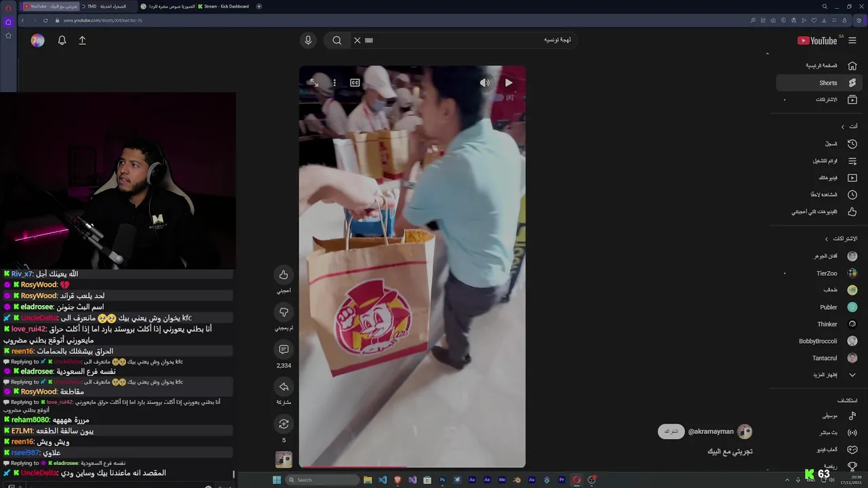Open Thinker channel subscription
Image resolution: width=868 pixels, height=488 pixels.
[x=818, y=324]
